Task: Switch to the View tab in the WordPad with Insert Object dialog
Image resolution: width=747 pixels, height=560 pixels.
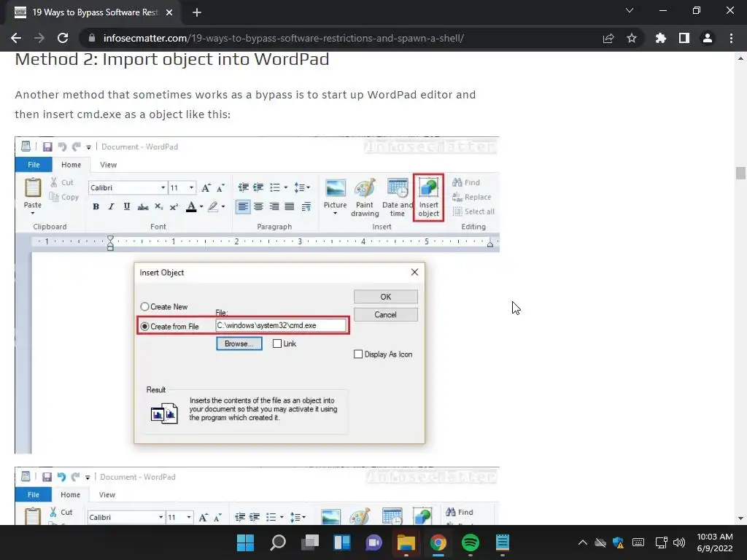Action: click(108, 165)
